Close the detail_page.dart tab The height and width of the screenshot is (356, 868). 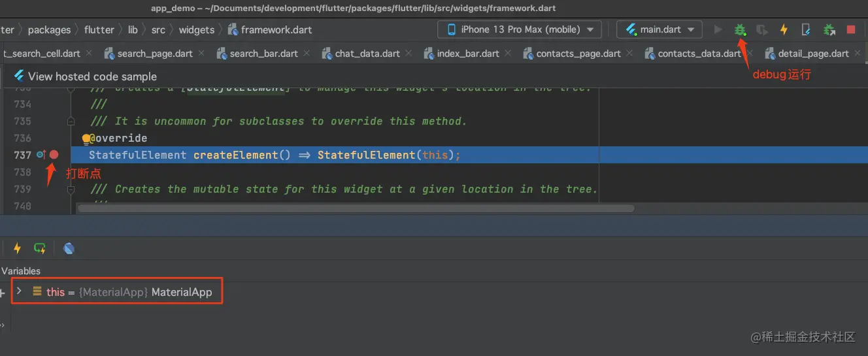tap(858, 53)
